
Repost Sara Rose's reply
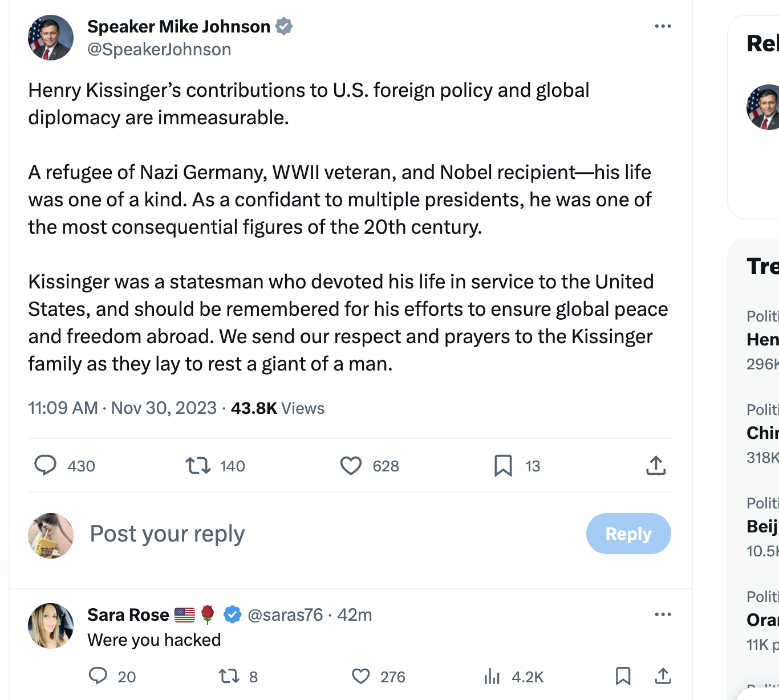tap(229, 676)
